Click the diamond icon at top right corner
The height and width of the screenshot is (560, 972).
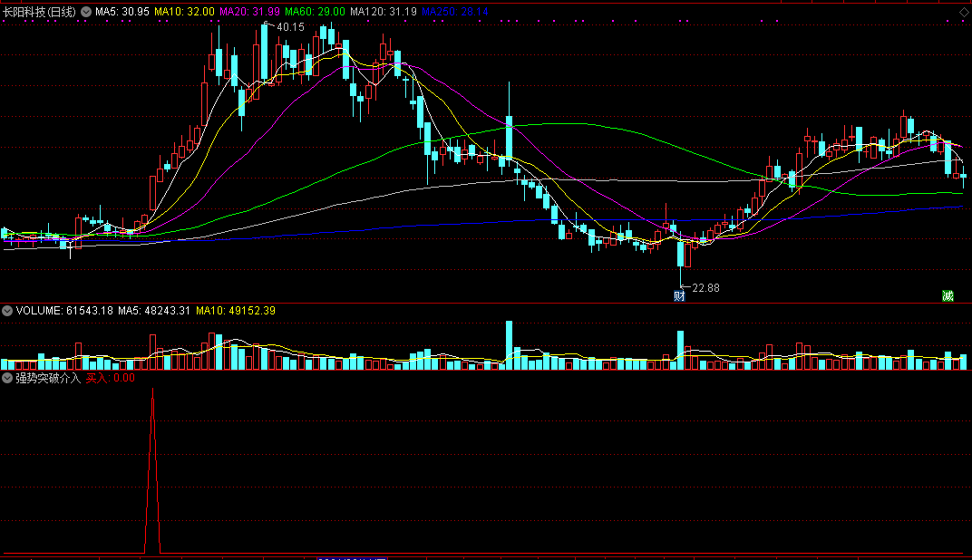coord(964,13)
